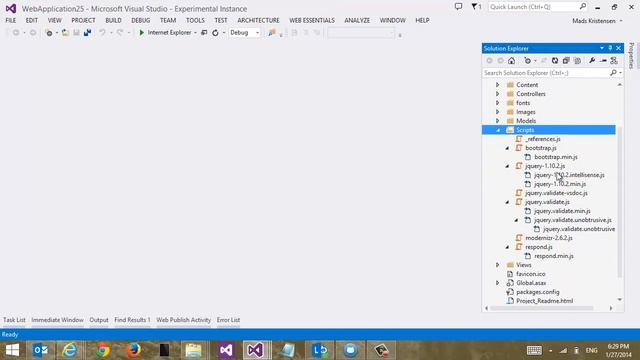Switch to the Error List tab

[228, 320]
